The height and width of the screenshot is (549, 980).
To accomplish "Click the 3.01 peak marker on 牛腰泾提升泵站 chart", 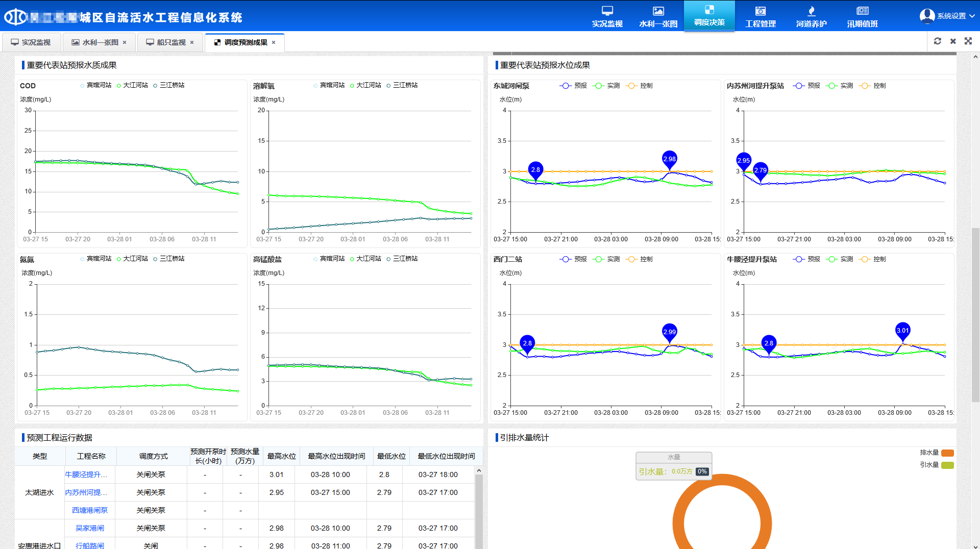I will 902,331.
